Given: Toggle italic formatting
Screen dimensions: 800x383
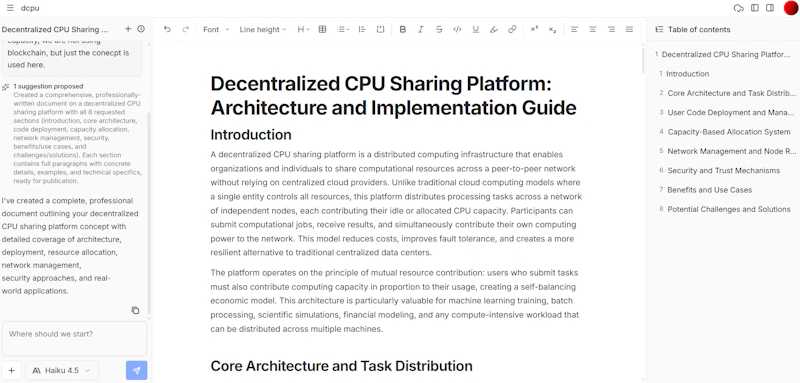Looking at the screenshot, I should click(x=421, y=30).
